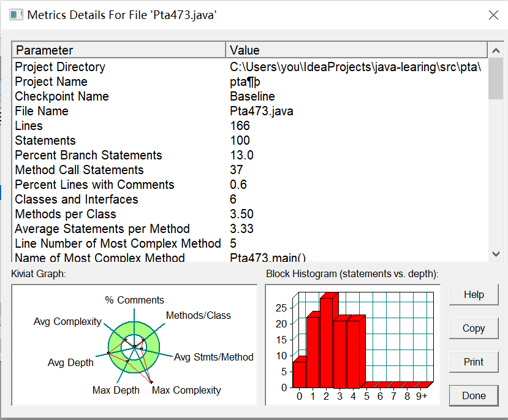Select the Checkpoint Name Baseline row
Screen dimensions: 508x420
(x=250, y=96)
